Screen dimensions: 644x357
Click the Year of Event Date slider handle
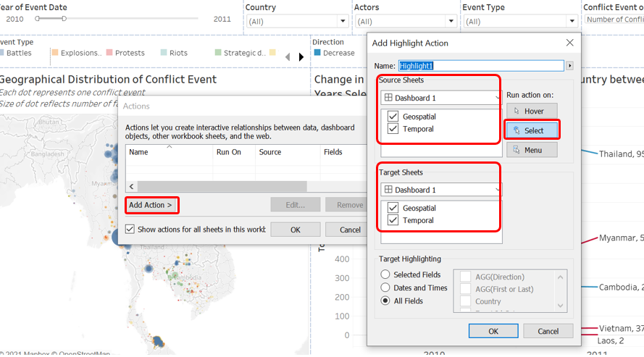pos(64,19)
